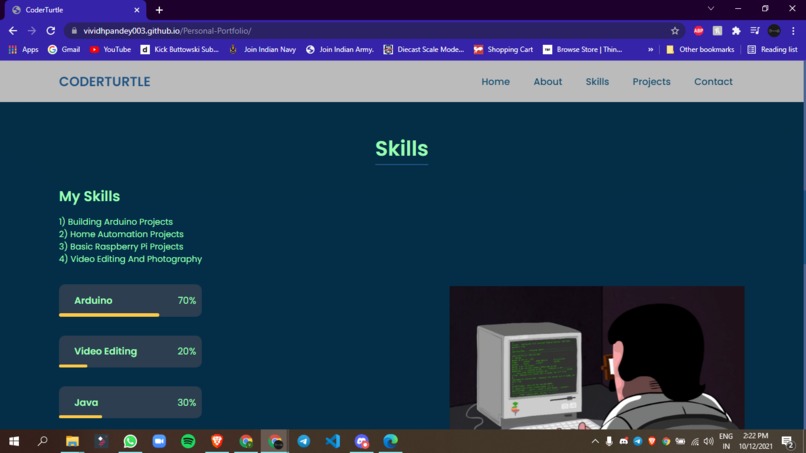Viewport: 806px width, 453px height.
Task: Click the address bar URL
Action: coord(167,31)
